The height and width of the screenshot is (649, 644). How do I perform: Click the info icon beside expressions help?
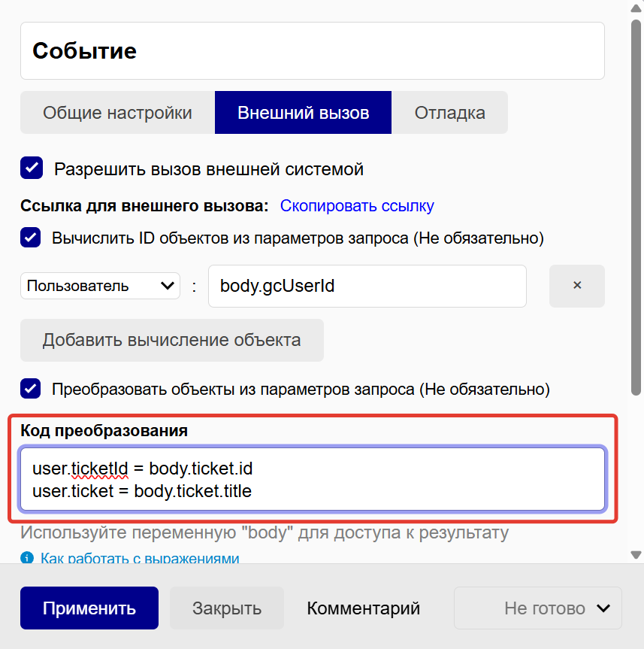coord(27,558)
